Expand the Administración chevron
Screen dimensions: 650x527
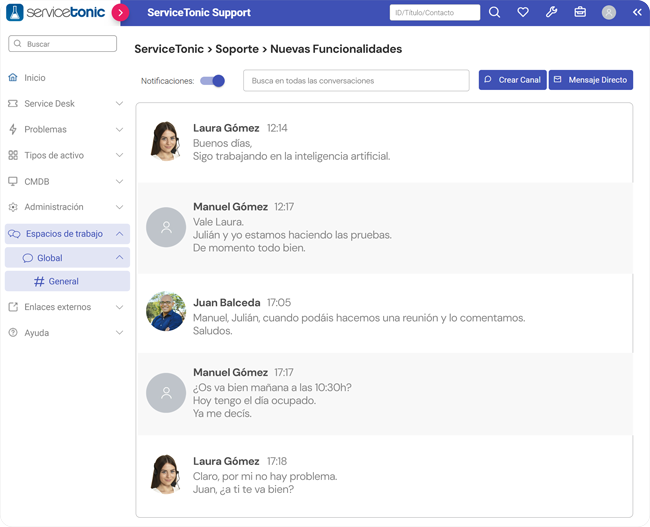(x=119, y=207)
